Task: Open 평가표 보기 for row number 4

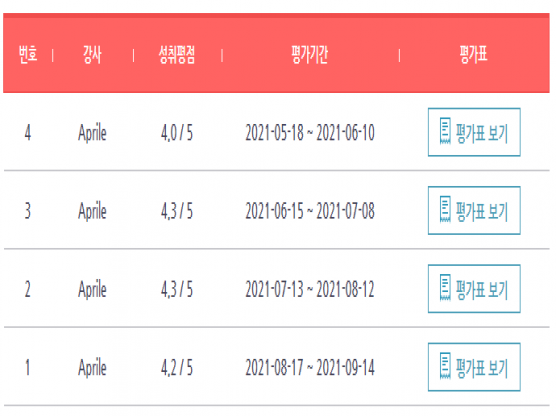Action: (x=474, y=132)
